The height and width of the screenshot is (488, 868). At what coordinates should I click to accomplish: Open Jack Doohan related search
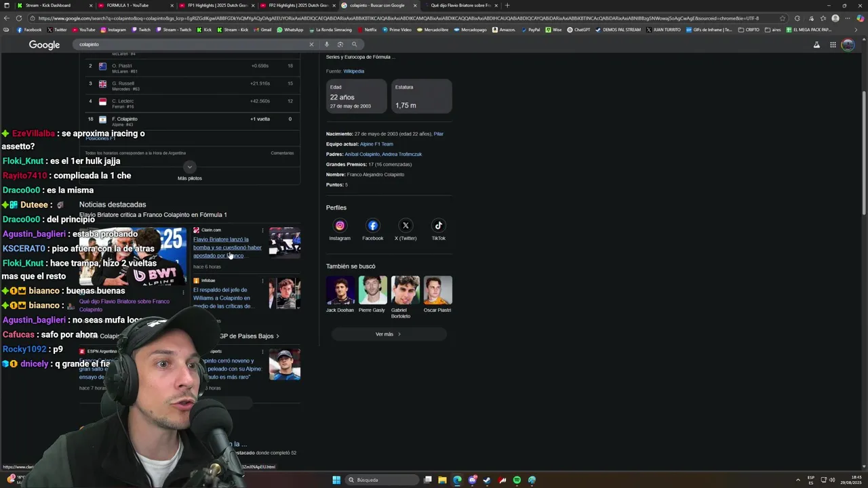[340, 294]
